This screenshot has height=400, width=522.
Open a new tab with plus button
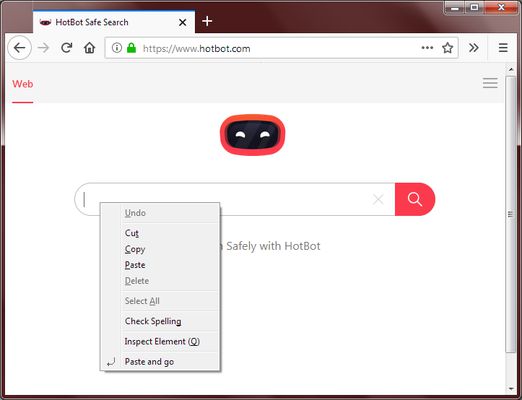(207, 21)
